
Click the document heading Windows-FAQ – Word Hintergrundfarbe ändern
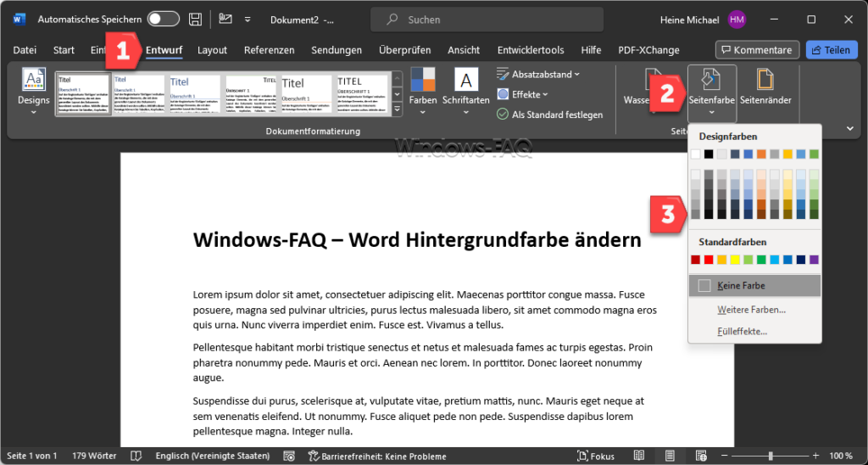point(417,240)
